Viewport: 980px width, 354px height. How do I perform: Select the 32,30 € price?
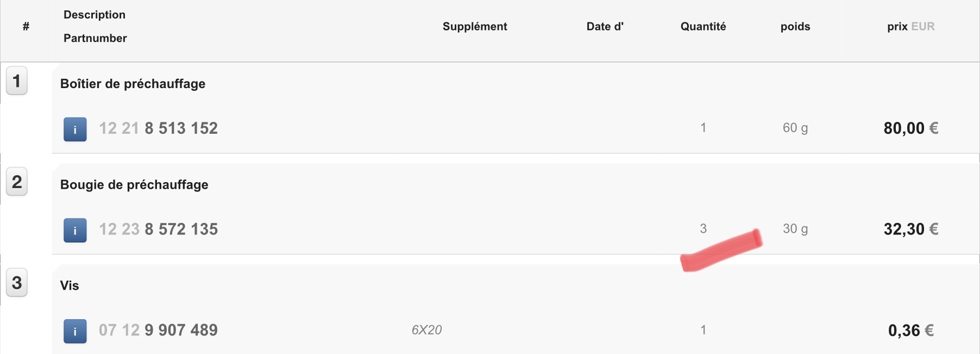pos(910,229)
